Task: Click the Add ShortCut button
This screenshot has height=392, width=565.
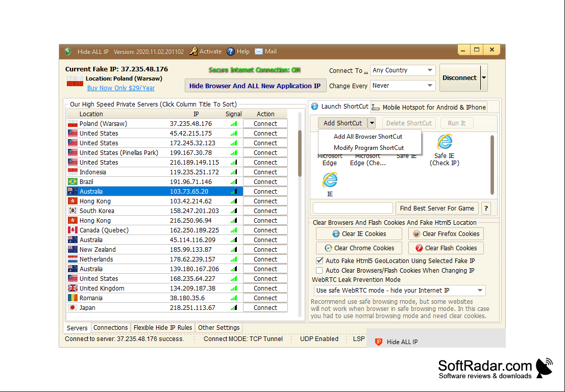Action: [342, 123]
